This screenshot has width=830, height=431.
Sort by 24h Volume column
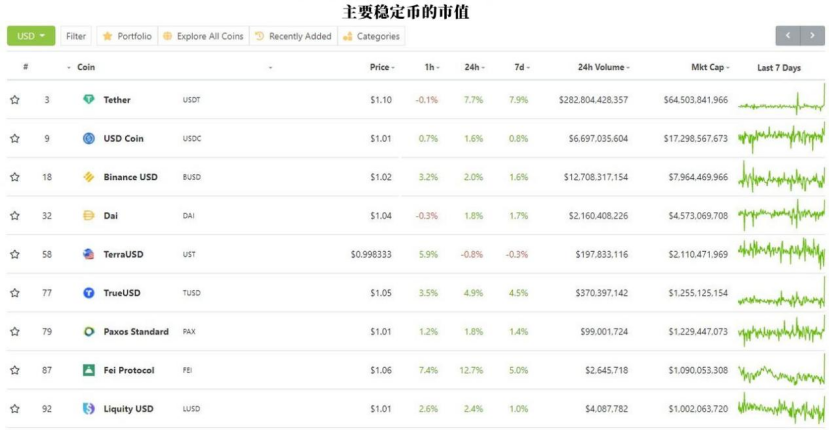tap(603, 67)
